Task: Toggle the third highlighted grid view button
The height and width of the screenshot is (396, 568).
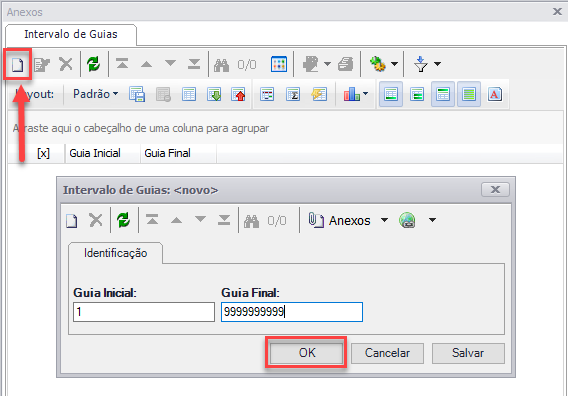Action: [443, 95]
